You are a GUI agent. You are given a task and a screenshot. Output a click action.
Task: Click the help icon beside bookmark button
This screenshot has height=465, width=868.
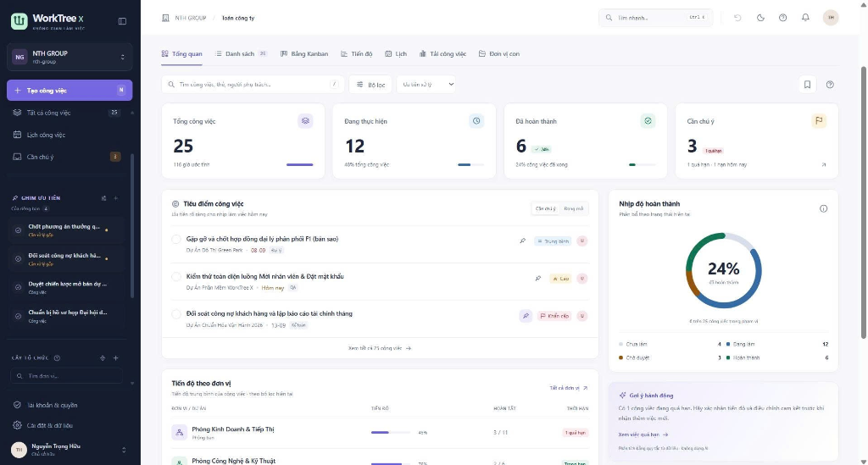coord(830,85)
